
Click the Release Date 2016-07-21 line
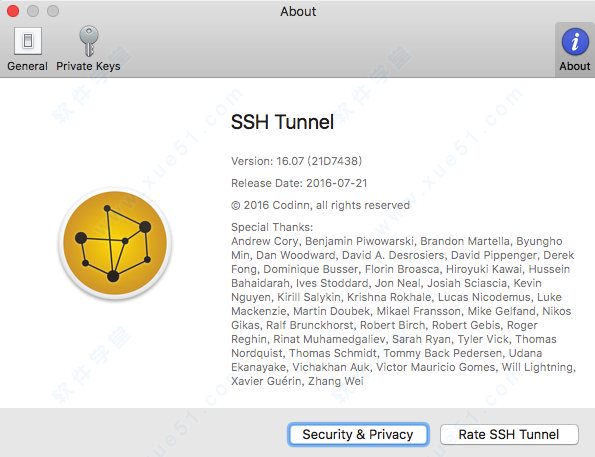[x=299, y=183]
